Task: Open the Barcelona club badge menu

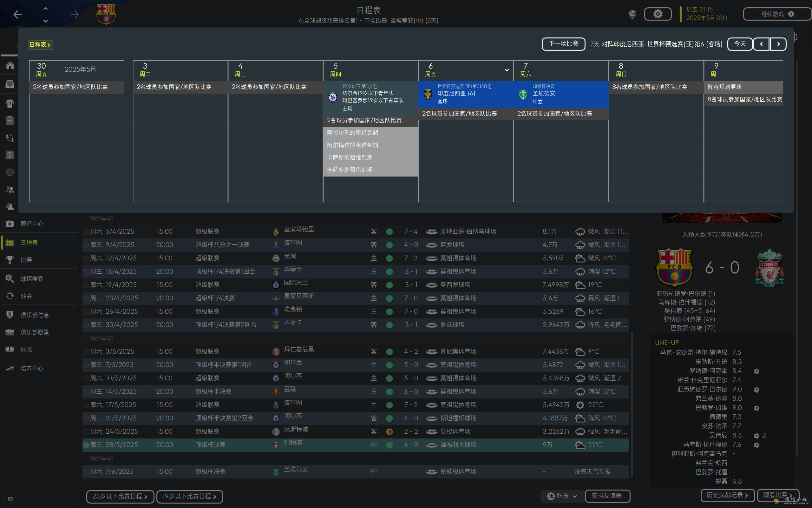Action: (x=106, y=14)
